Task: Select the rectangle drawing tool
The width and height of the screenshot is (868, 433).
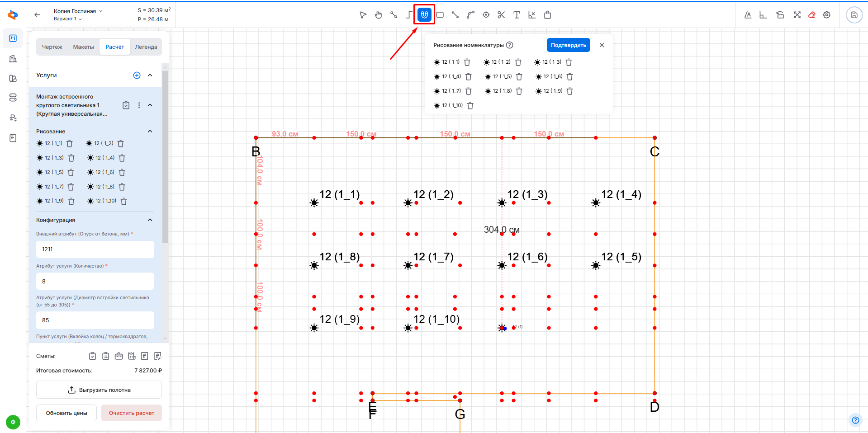Action: (x=440, y=15)
